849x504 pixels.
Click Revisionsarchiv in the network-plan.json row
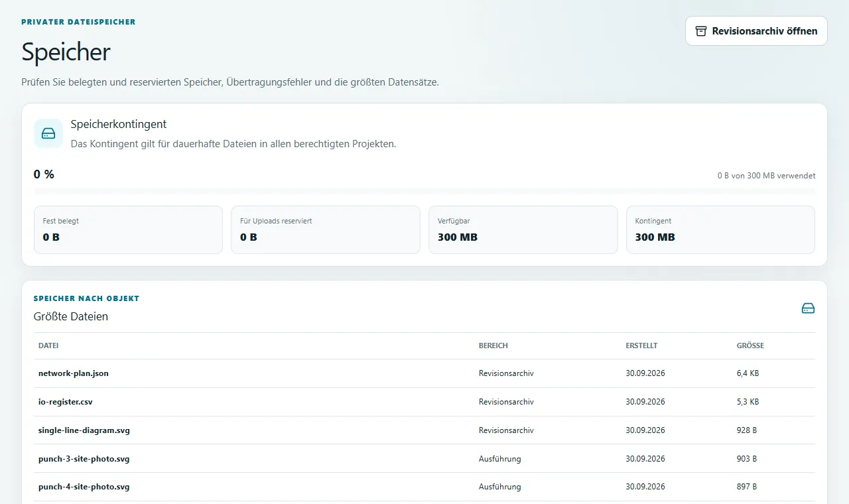pyautogui.click(x=506, y=373)
